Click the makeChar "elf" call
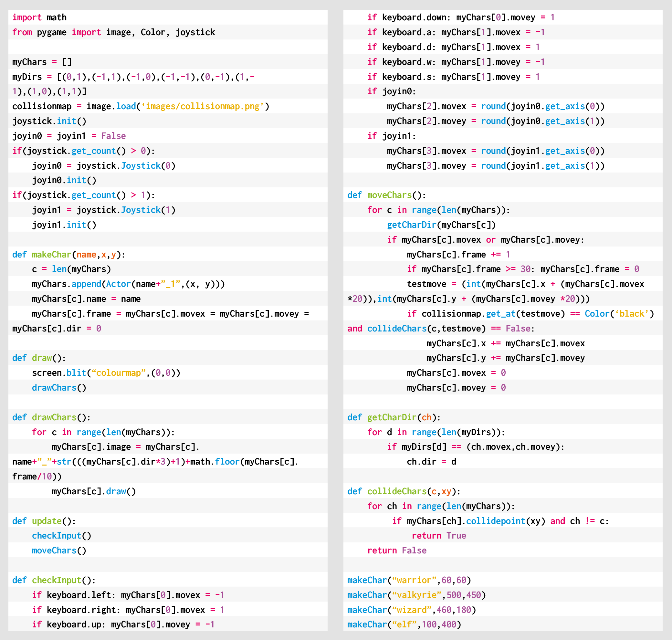672x640 pixels. click(x=404, y=624)
